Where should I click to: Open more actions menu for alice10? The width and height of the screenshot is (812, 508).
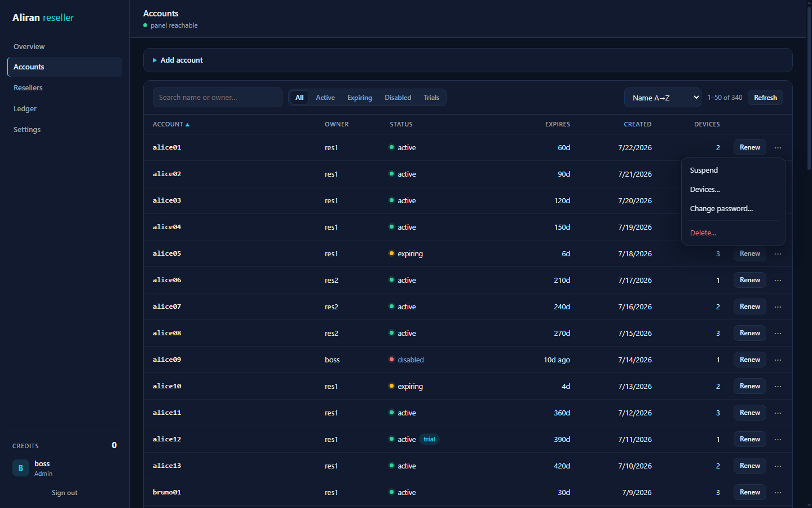[x=778, y=386]
